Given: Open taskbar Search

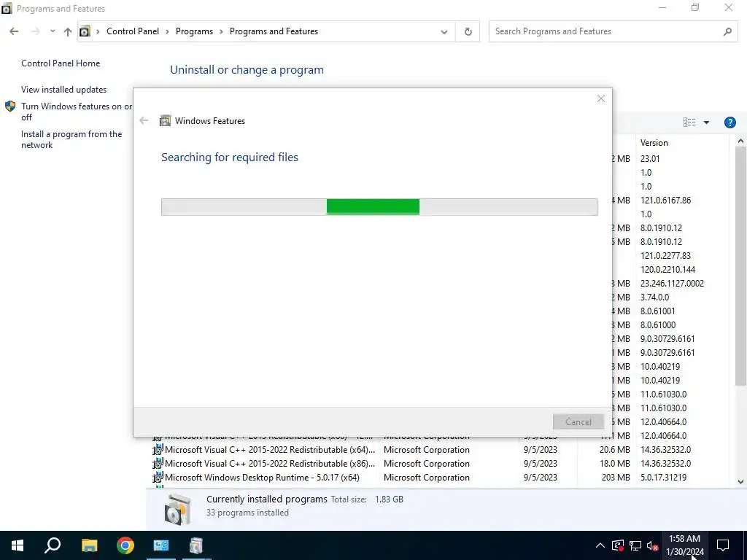Looking at the screenshot, I should tap(53, 545).
